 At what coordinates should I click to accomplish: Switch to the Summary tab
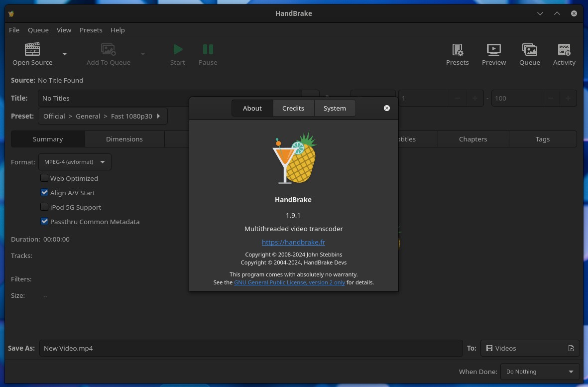click(48, 139)
